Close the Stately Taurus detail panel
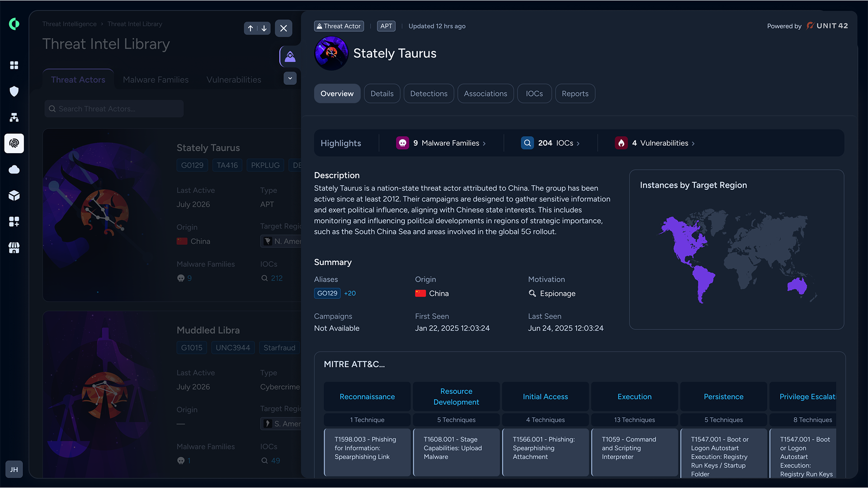The width and height of the screenshot is (868, 488). (283, 28)
